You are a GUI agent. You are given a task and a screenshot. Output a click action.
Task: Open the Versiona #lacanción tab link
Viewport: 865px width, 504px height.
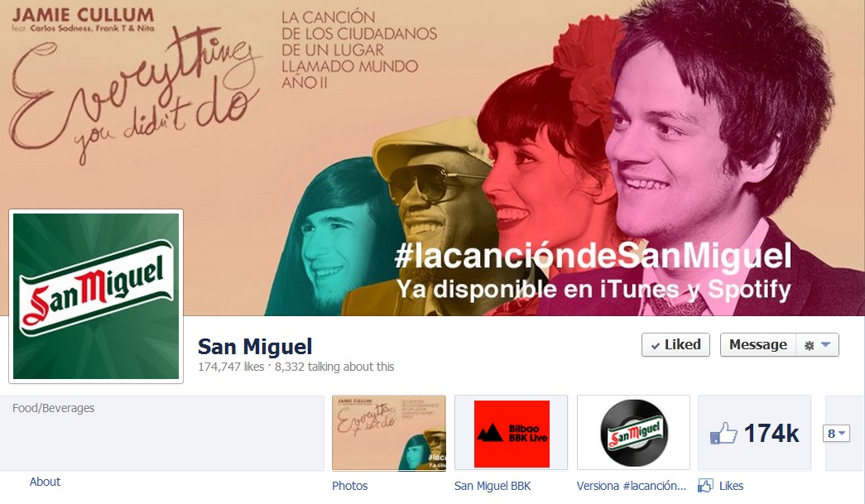click(x=631, y=486)
